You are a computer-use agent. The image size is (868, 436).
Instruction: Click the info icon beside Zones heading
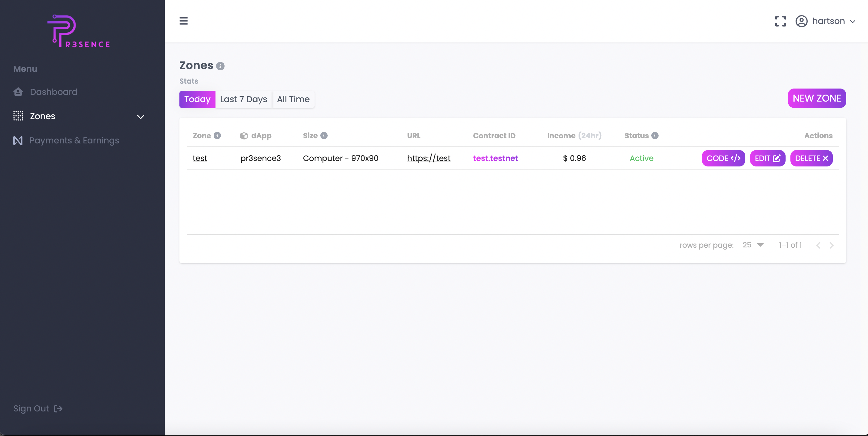(220, 66)
